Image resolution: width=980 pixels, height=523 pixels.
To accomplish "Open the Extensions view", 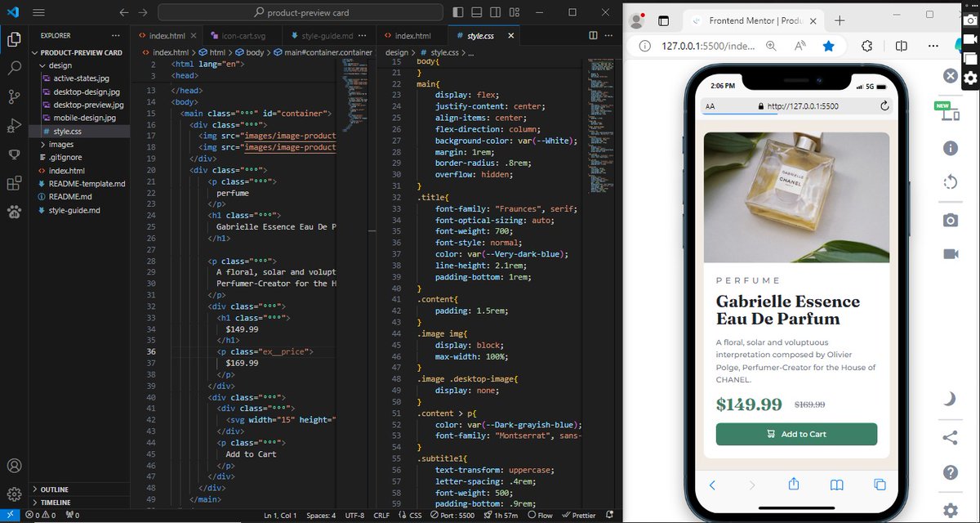I will [13, 183].
